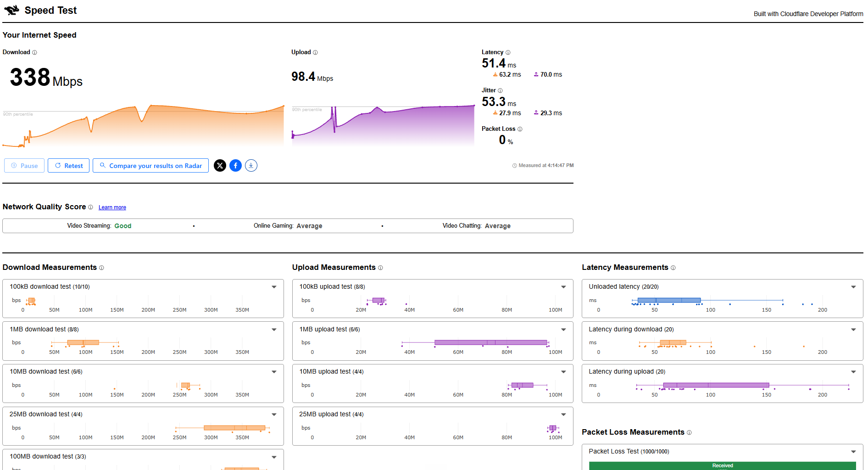
Task: Show info about Jitter metric
Action: click(x=500, y=90)
